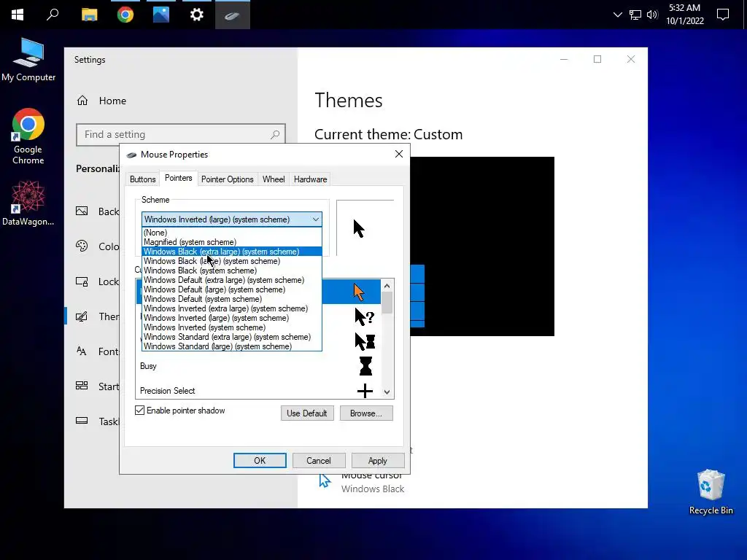This screenshot has height=560, width=747.
Task: Choose Windows Inverted (large) list entry
Action: 231,318
